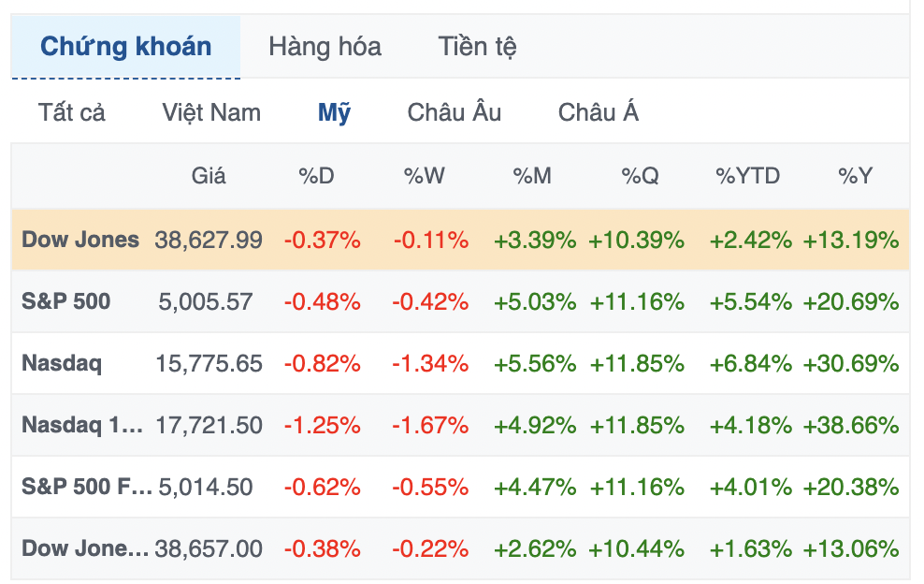Show the Châu Á indices
The width and height of the screenshot is (924, 584).
pyautogui.click(x=599, y=113)
